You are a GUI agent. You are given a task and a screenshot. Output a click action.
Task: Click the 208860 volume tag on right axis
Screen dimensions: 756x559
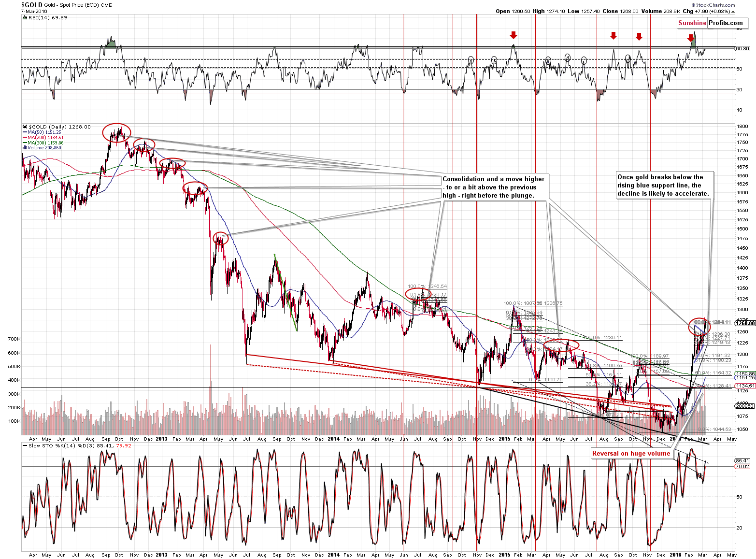(x=744, y=406)
